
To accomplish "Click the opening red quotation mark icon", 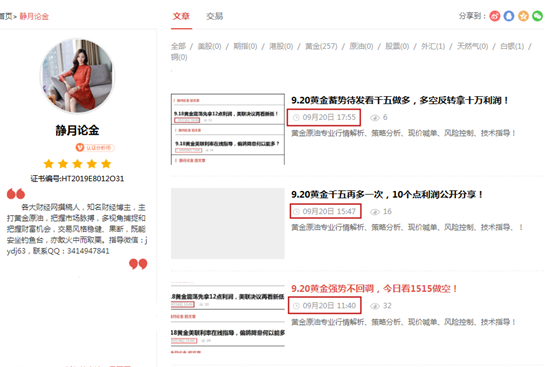I will [16, 194].
